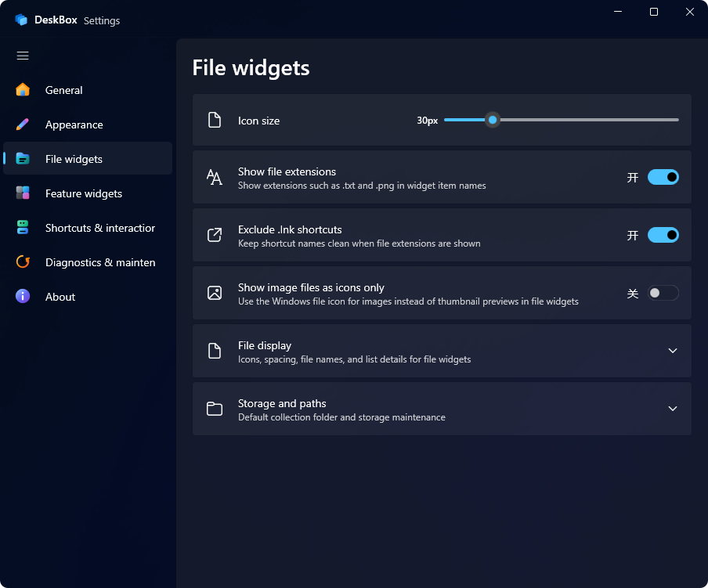The height and width of the screenshot is (588, 708).
Task: Click the Show file extensions description text
Action: coord(362,186)
